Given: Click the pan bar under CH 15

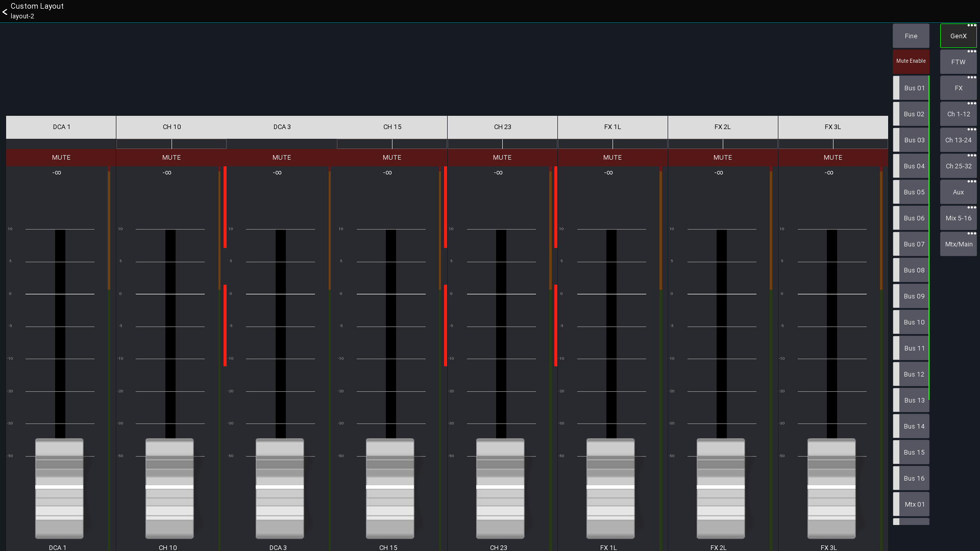Looking at the screenshot, I should tap(391, 144).
